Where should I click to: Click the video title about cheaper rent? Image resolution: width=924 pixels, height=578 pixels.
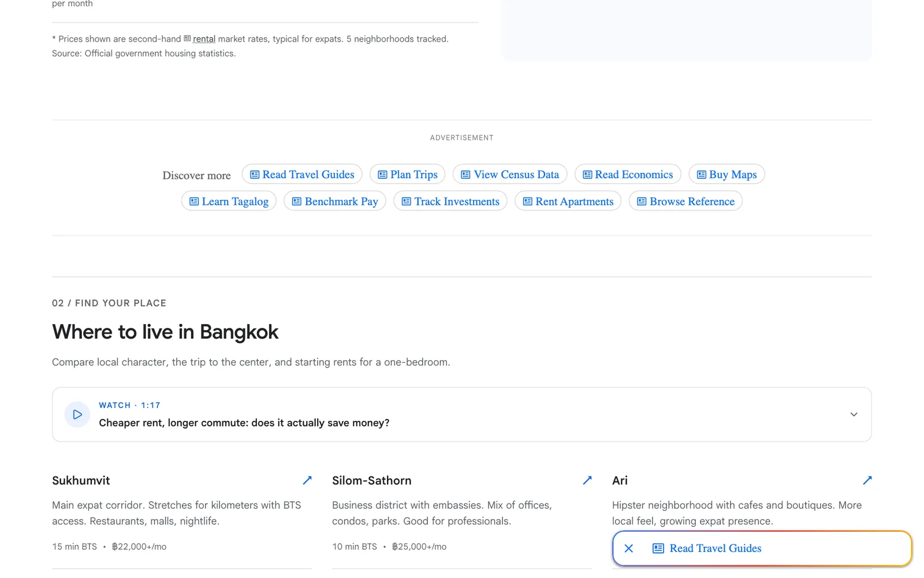(244, 423)
